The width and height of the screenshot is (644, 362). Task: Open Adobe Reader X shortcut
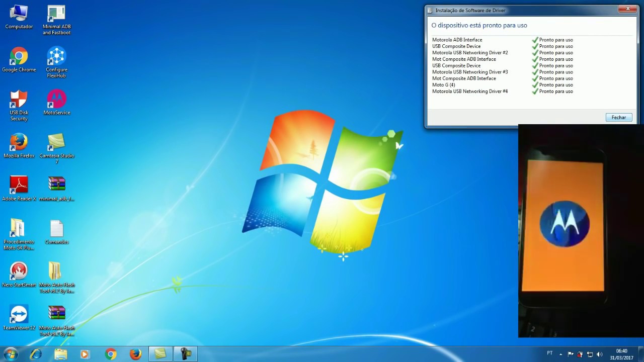pyautogui.click(x=19, y=189)
